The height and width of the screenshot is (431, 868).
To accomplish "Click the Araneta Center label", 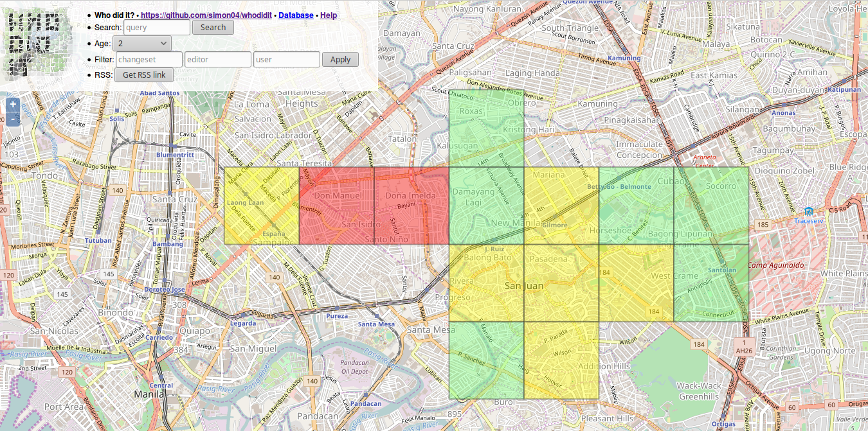I will (705, 161).
